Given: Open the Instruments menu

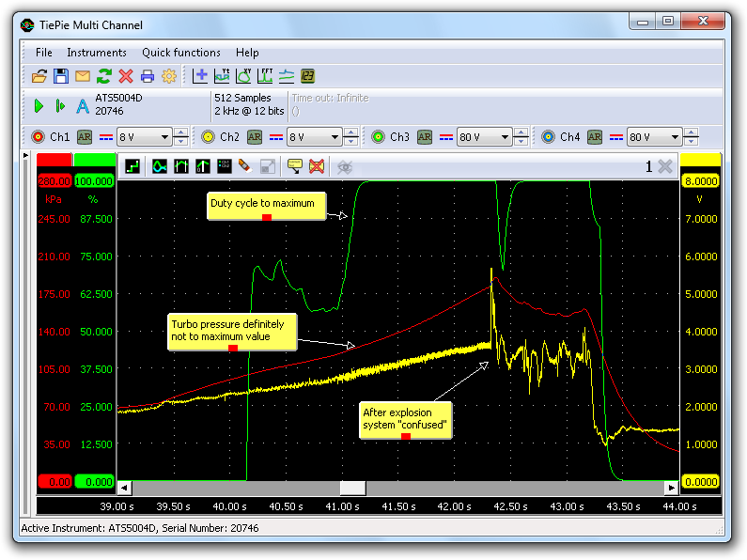Looking at the screenshot, I should pos(97,53).
